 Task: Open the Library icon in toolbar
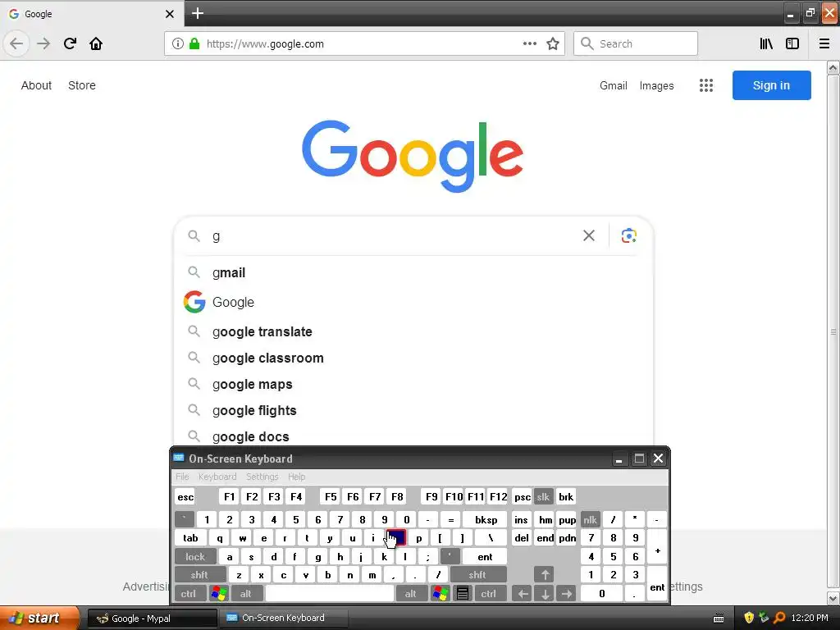click(x=766, y=44)
